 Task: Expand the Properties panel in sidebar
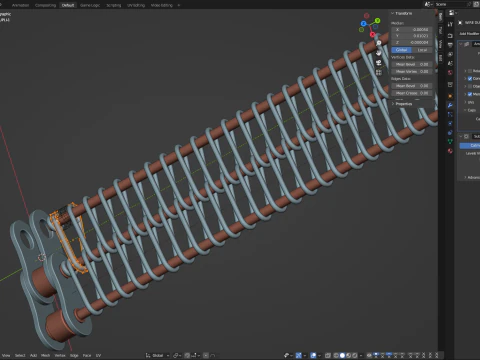(x=393, y=104)
